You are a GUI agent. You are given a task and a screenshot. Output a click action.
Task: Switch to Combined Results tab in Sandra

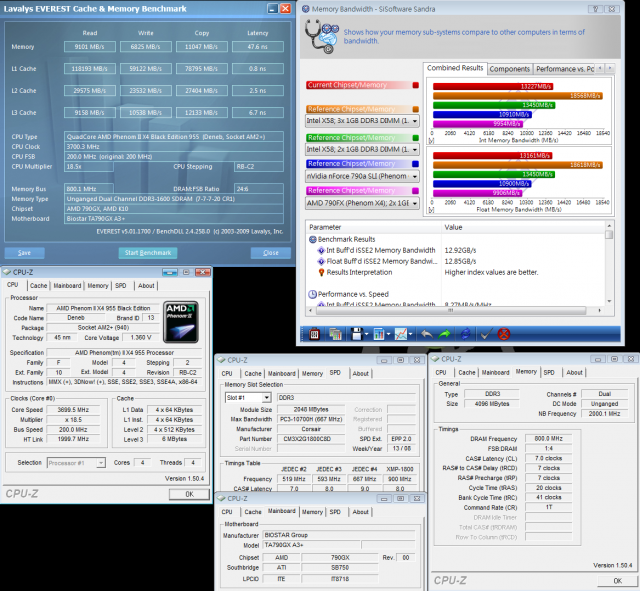(x=455, y=68)
